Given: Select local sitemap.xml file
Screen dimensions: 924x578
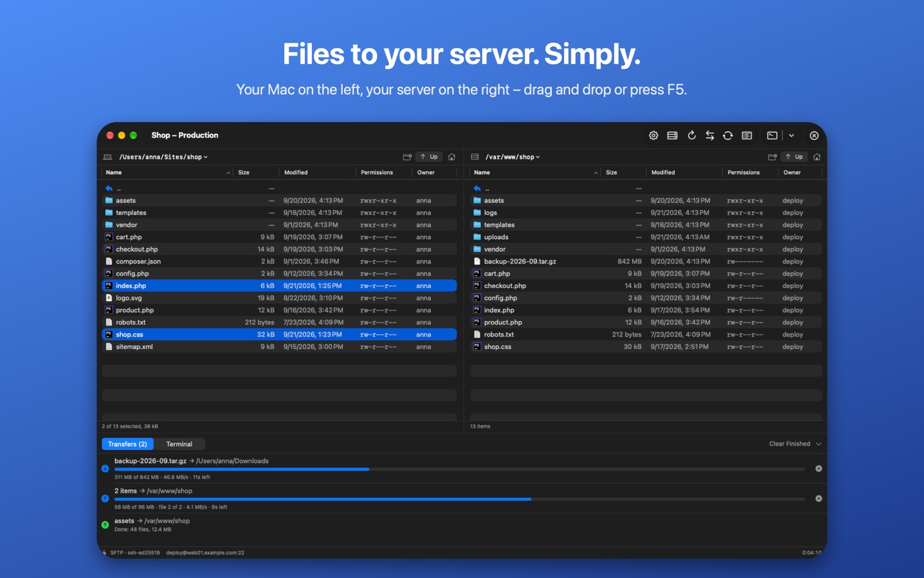Looking at the screenshot, I should (280, 347).
